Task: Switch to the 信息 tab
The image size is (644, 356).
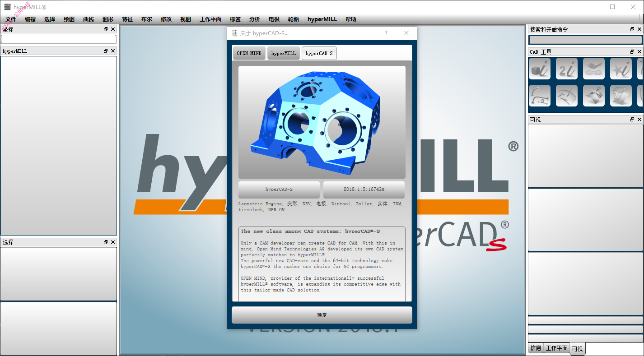Action: coord(536,348)
